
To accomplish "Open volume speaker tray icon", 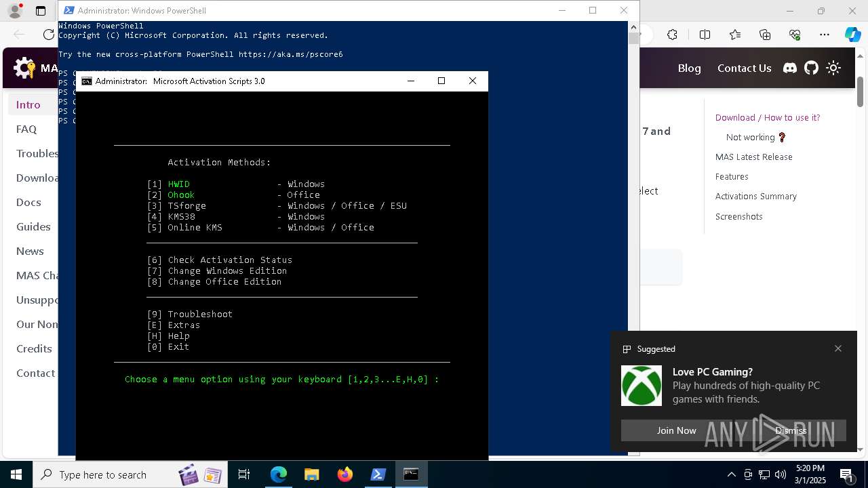I will [x=781, y=474].
